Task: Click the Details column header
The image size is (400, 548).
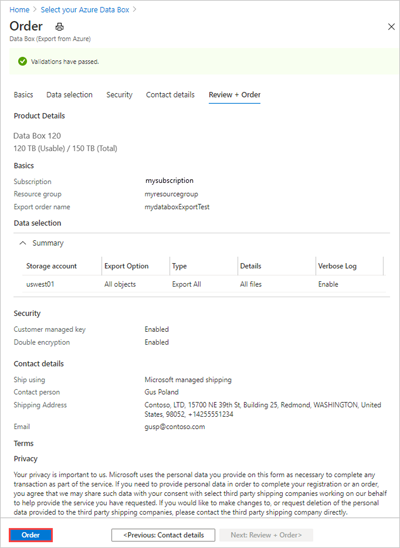Action: tap(250, 266)
